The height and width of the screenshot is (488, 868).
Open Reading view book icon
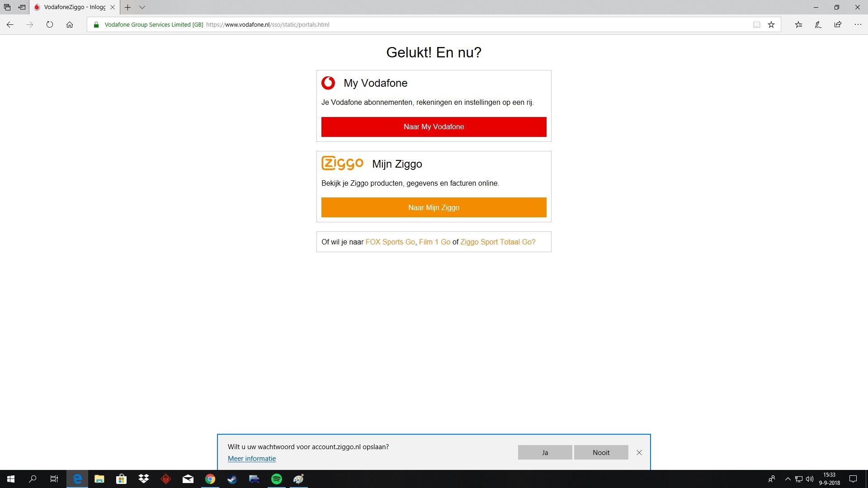[x=756, y=25]
